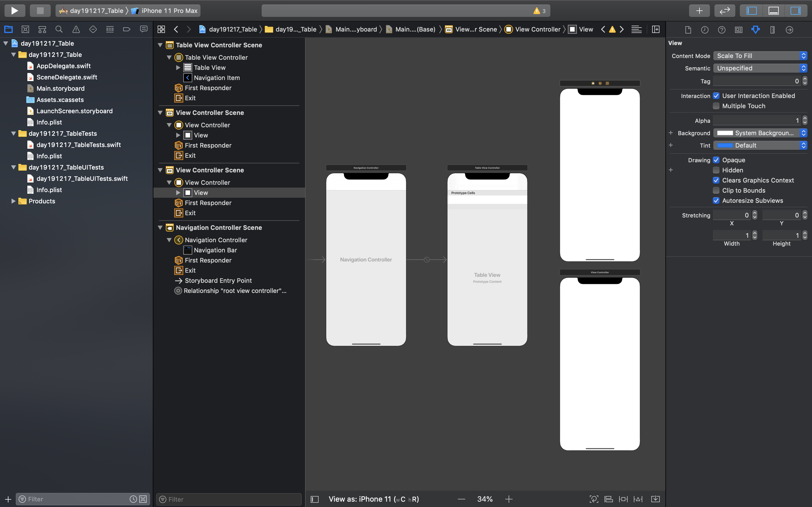Expand the Products folder
Viewport: 812px width, 507px height.
pos(14,201)
